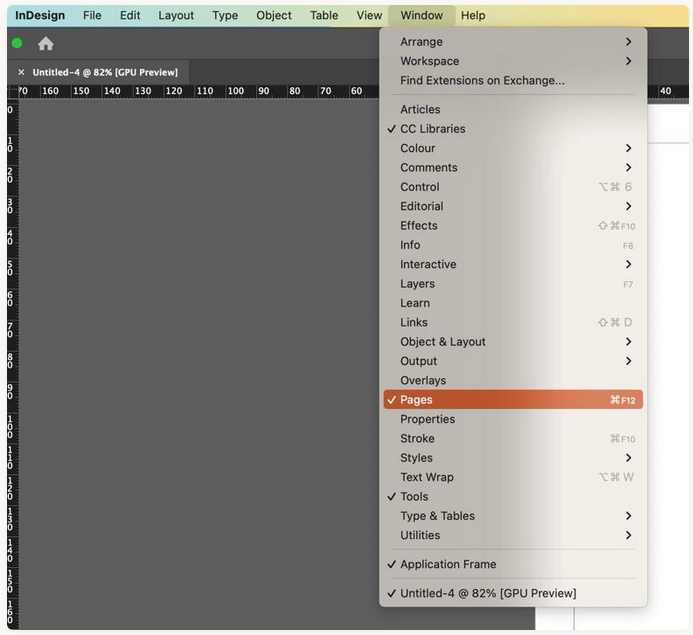Expand the Editorial submenu

pos(513,206)
